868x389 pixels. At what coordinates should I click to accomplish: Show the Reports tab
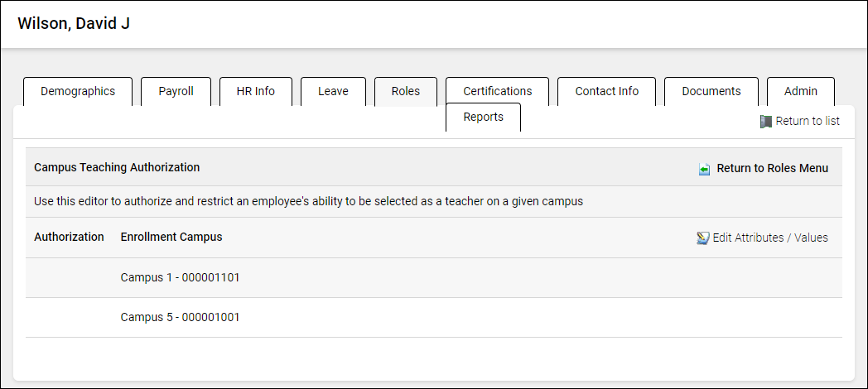(483, 117)
